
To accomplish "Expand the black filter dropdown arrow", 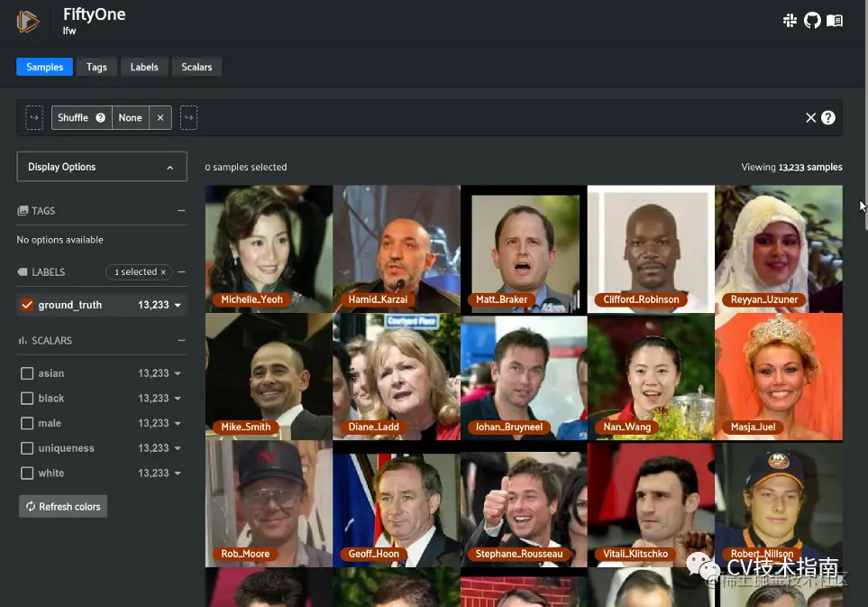I will click(x=178, y=399).
